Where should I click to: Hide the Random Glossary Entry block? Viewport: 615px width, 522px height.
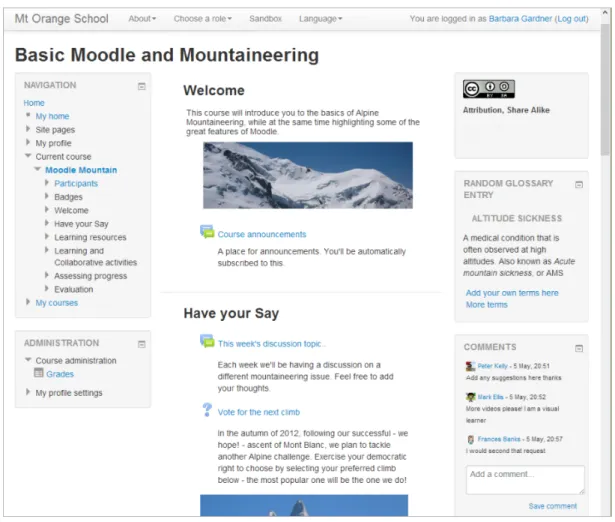click(579, 185)
